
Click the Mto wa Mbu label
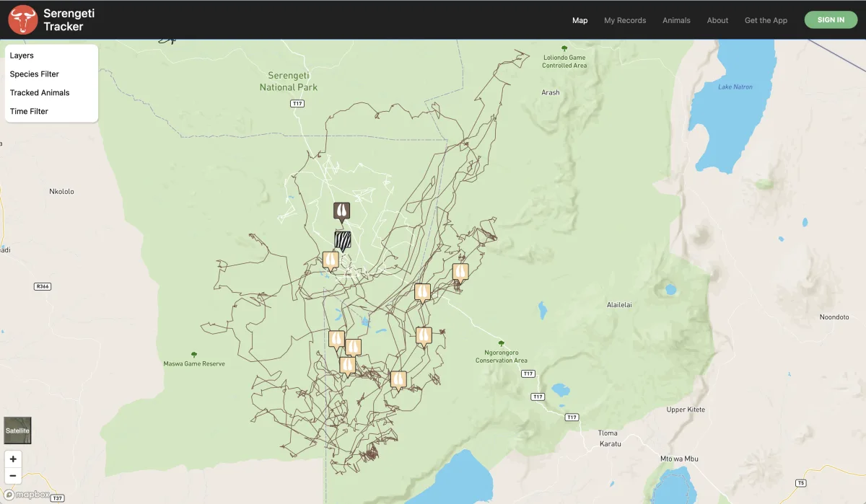[679, 459]
